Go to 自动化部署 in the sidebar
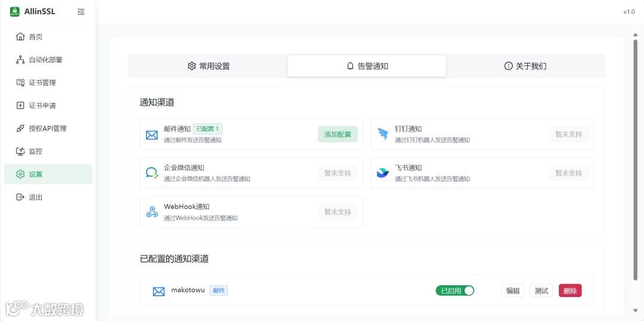 tap(48, 60)
